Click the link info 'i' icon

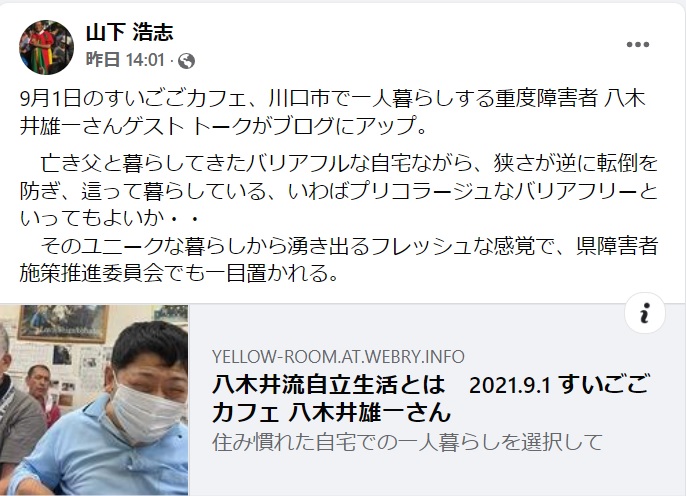click(645, 313)
